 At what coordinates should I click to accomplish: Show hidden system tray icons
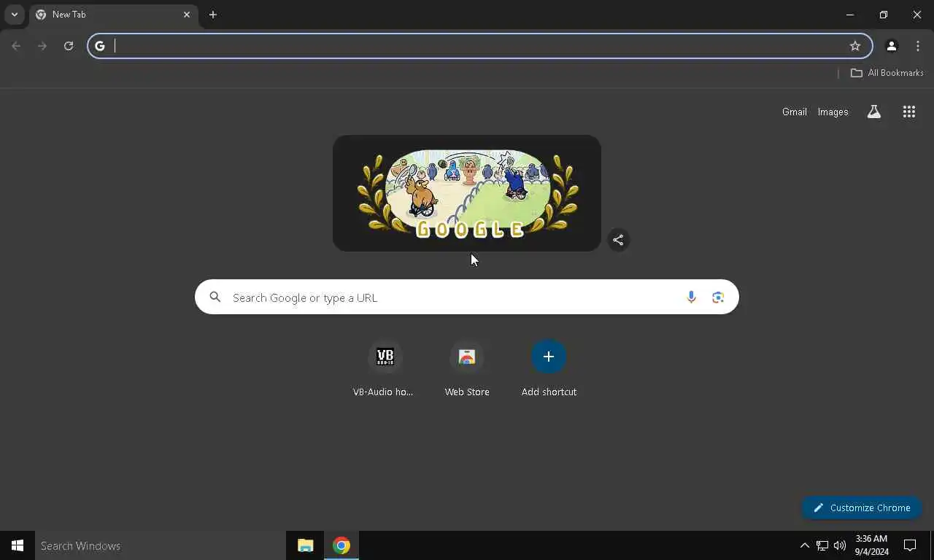(804, 545)
